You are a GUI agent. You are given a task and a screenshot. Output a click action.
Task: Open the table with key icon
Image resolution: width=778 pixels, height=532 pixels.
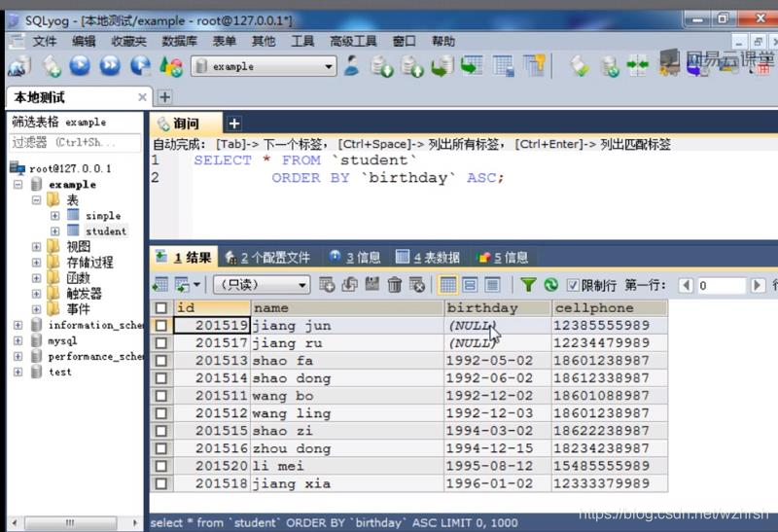(x=534, y=65)
